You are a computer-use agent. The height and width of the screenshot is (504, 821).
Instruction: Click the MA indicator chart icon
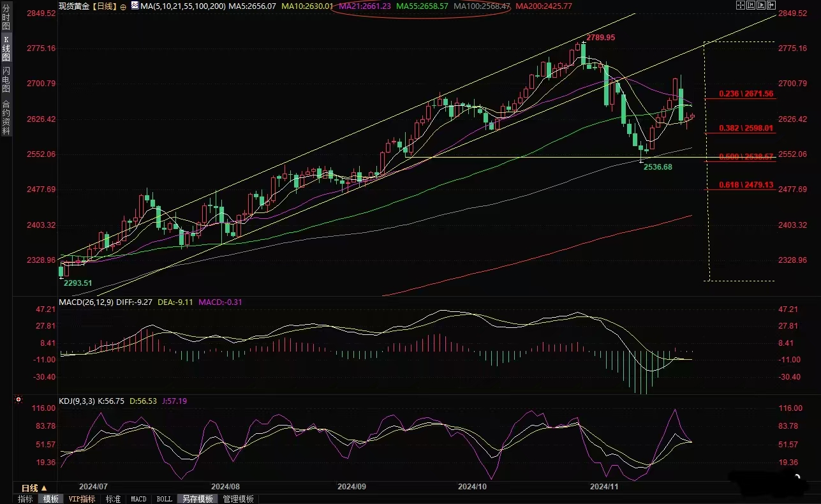point(135,6)
